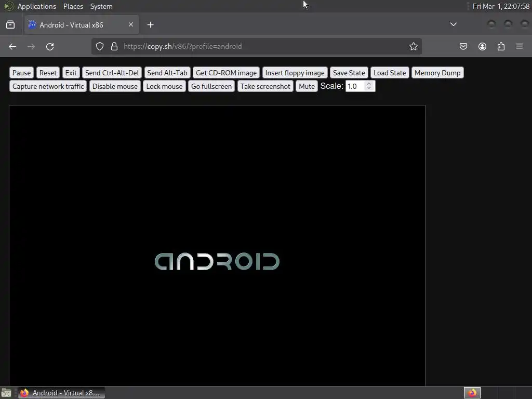This screenshot has height=399, width=532.
Task: Go back to the previous page
Action: (x=12, y=46)
